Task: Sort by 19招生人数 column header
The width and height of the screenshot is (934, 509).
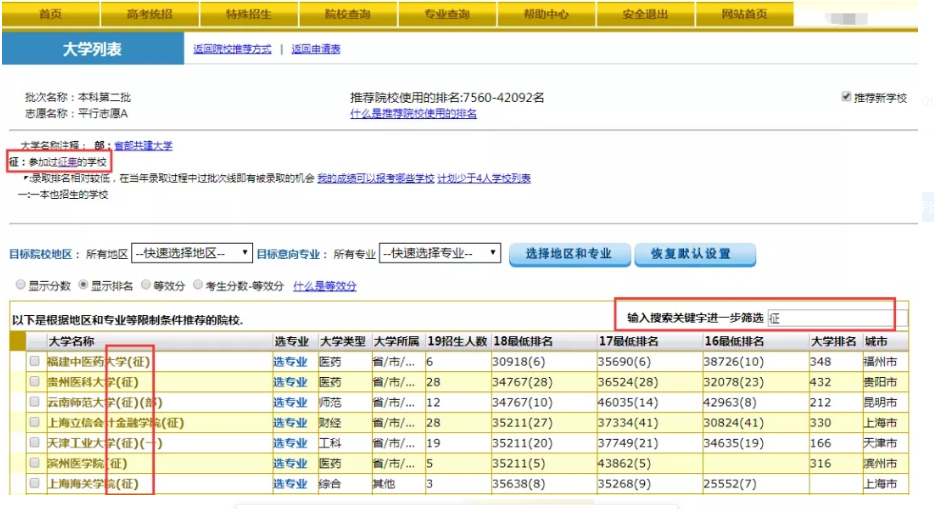Action: pos(457,341)
